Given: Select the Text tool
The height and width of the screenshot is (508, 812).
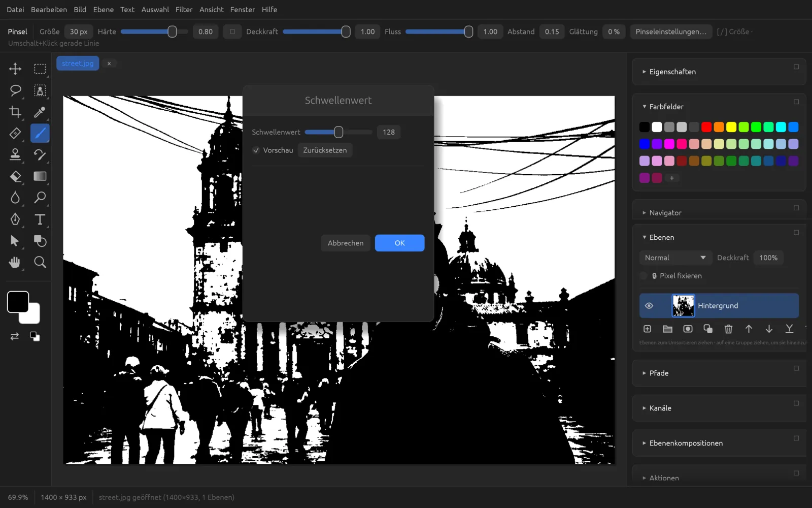Looking at the screenshot, I should pyautogui.click(x=40, y=219).
